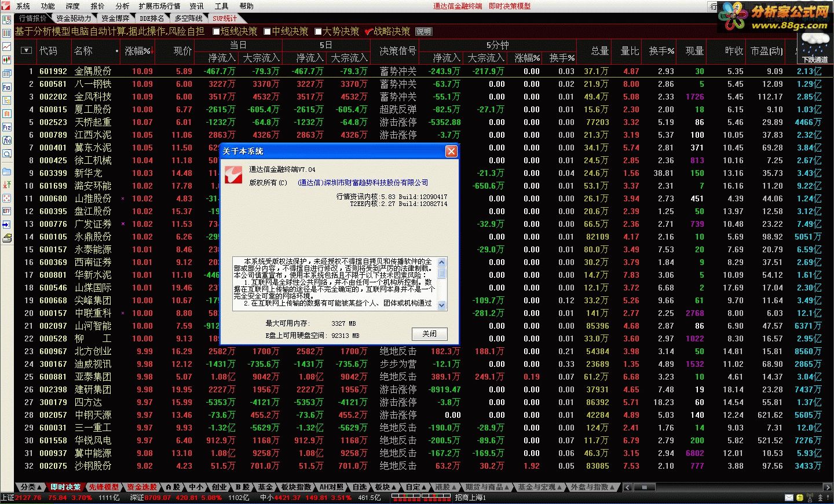Viewport: 834px width, 504px height.
Task: Click the red-green up/down arrows icon in left sidebar
Action: tap(7, 185)
